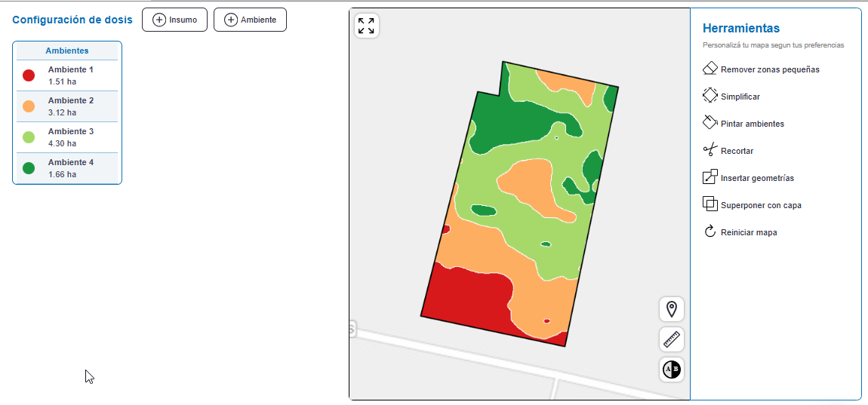Click the Ambientes table header
The width and height of the screenshot is (868, 405).
tap(67, 51)
